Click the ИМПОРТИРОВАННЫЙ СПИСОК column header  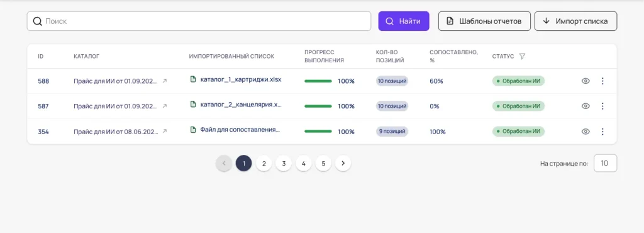point(231,56)
